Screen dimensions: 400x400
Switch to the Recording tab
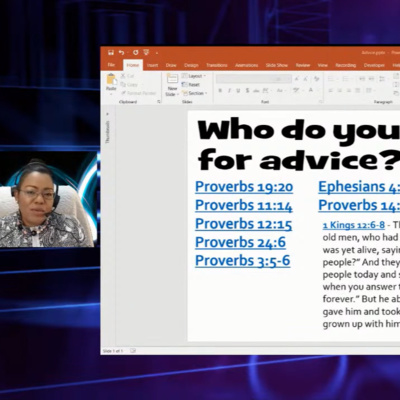[x=345, y=65]
